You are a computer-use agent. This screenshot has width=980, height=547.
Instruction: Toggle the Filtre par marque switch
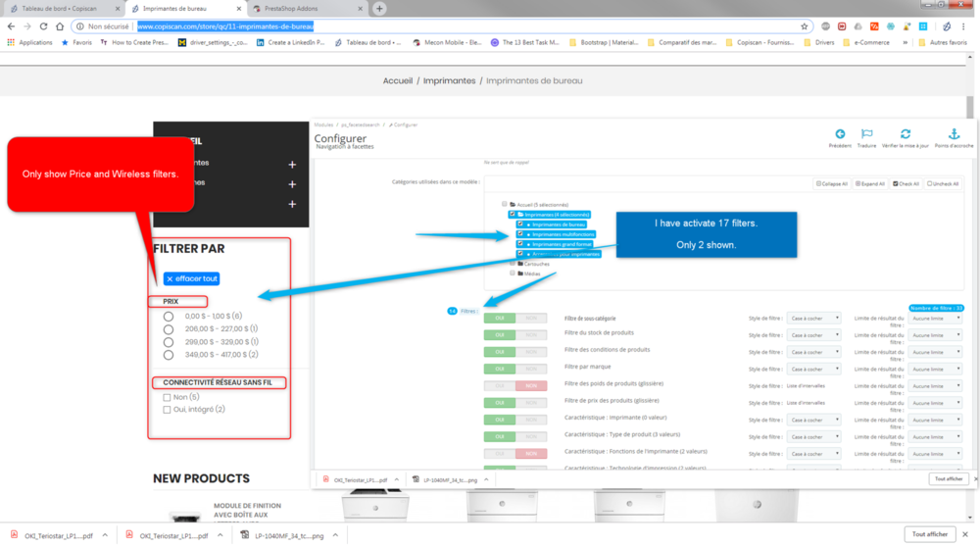tap(515, 369)
